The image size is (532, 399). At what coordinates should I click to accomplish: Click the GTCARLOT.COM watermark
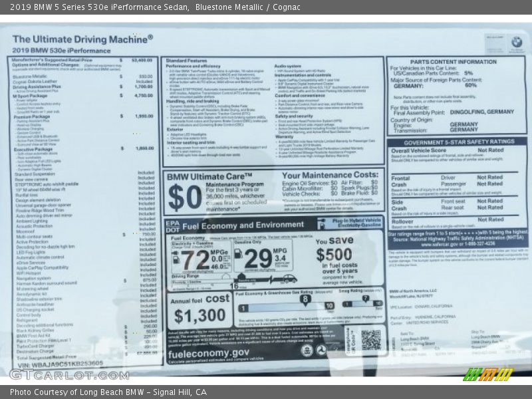click(x=68, y=374)
